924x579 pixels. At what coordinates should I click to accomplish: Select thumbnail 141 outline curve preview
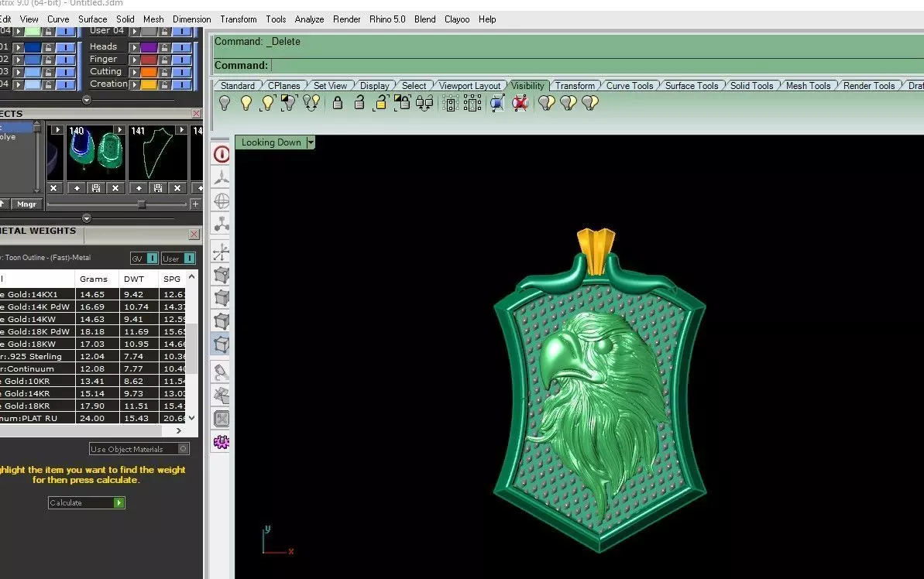pyautogui.click(x=157, y=152)
